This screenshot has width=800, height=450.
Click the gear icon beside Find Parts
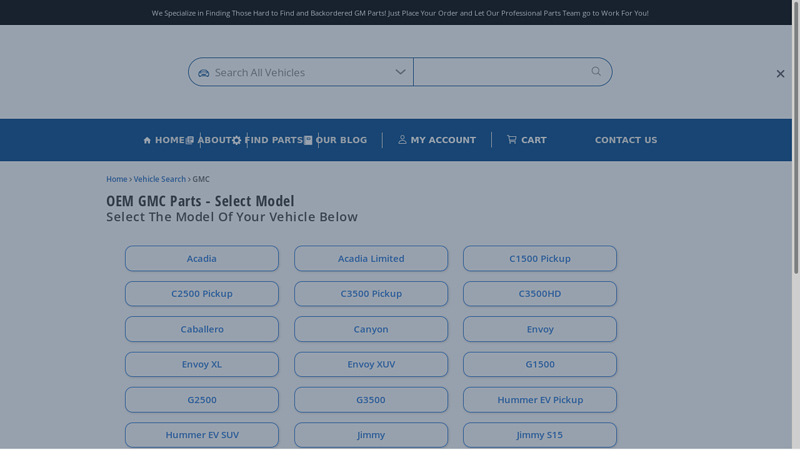coord(237,141)
